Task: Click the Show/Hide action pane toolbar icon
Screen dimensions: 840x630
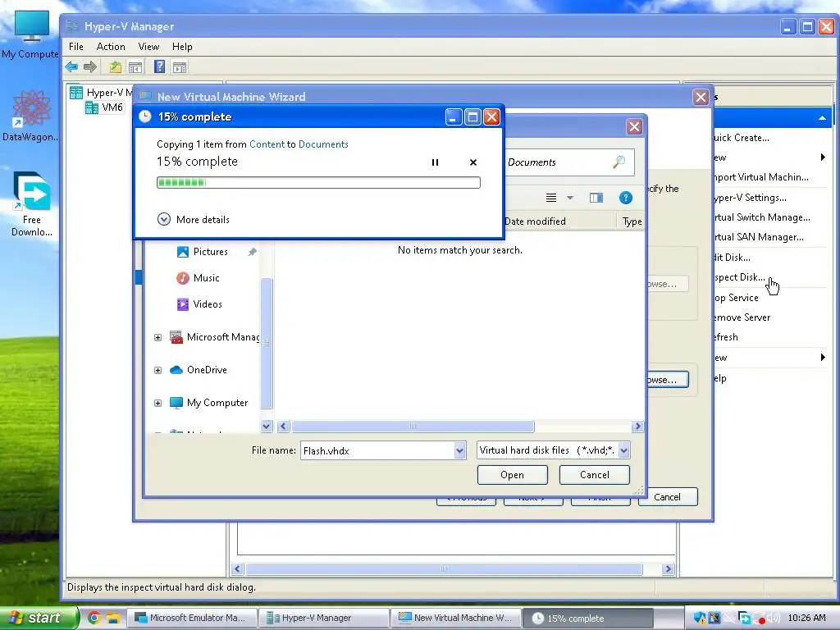Action: coord(180,67)
